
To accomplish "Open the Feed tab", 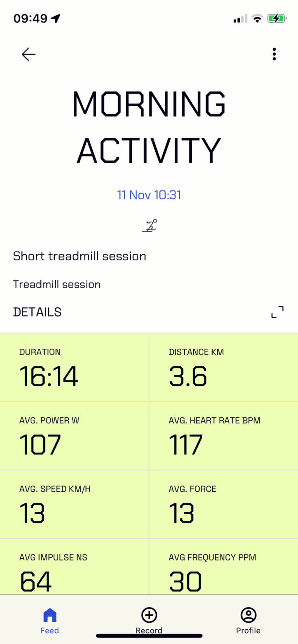I will (50, 620).
